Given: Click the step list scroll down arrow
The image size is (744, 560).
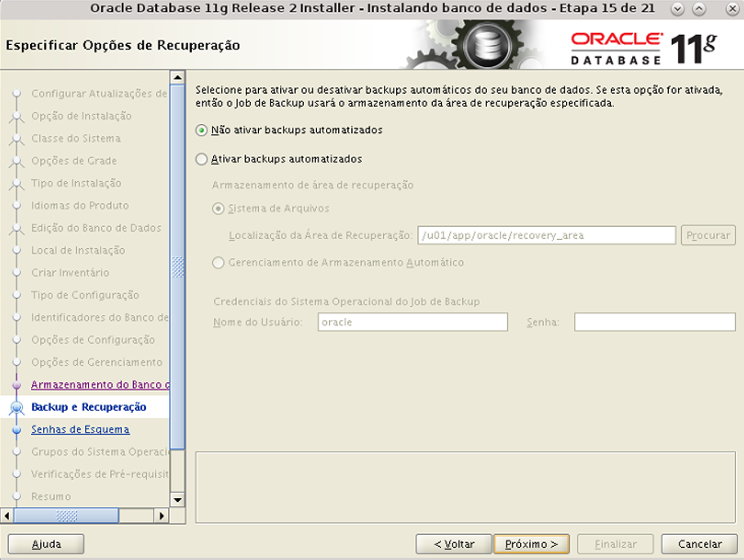Looking at the screenshot, I should [x=177, y=500].
